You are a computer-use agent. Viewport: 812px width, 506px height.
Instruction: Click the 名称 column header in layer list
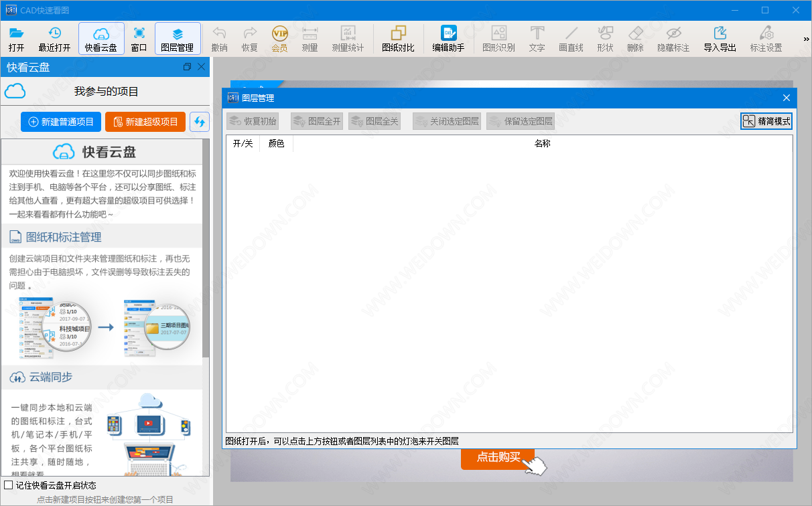[542, 143]
